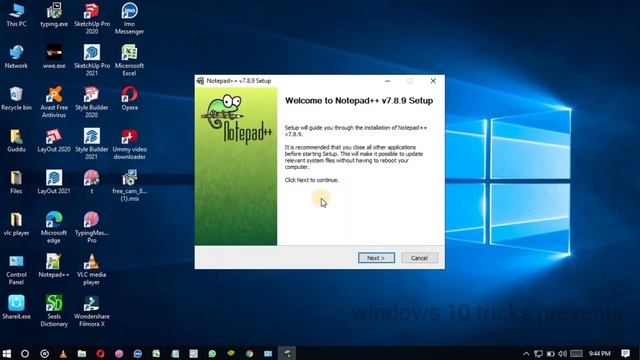The height and width of the screenshot is (360, 640).
Task: Select Seels Dictionary desktop shortcut
Action: 54,311
